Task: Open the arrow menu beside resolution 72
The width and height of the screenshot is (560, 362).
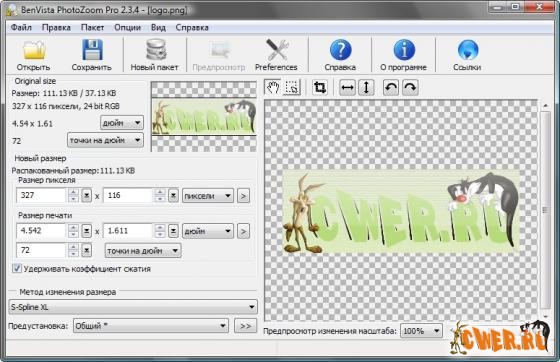Action: (86, 250)
